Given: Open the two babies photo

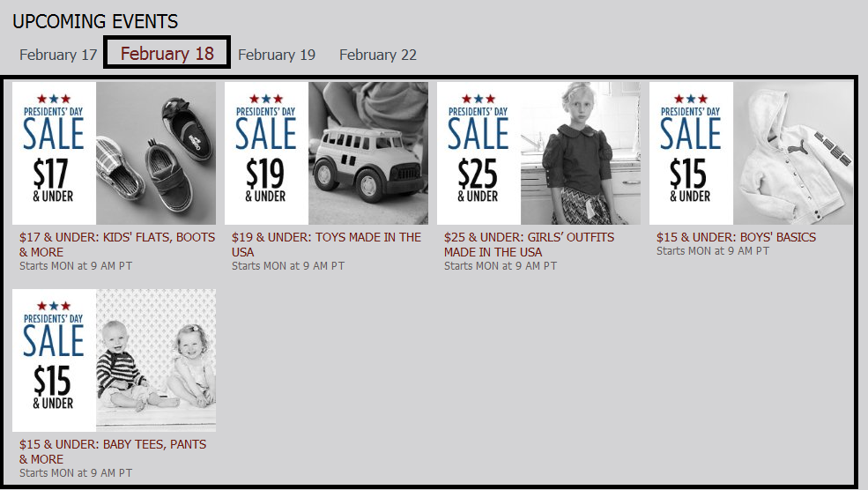Looking at the screenshot, I should [156, 360].
